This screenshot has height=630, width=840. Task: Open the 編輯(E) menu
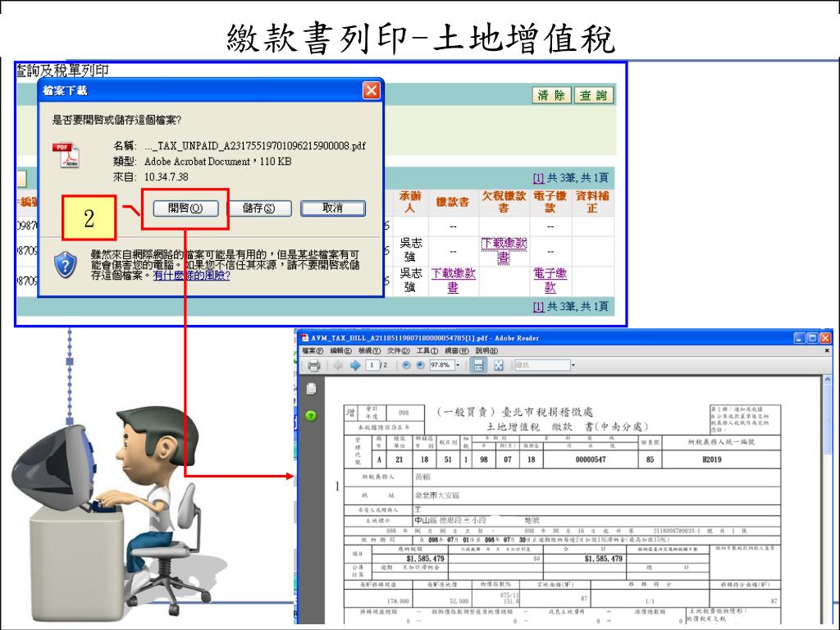coord(340,351)
